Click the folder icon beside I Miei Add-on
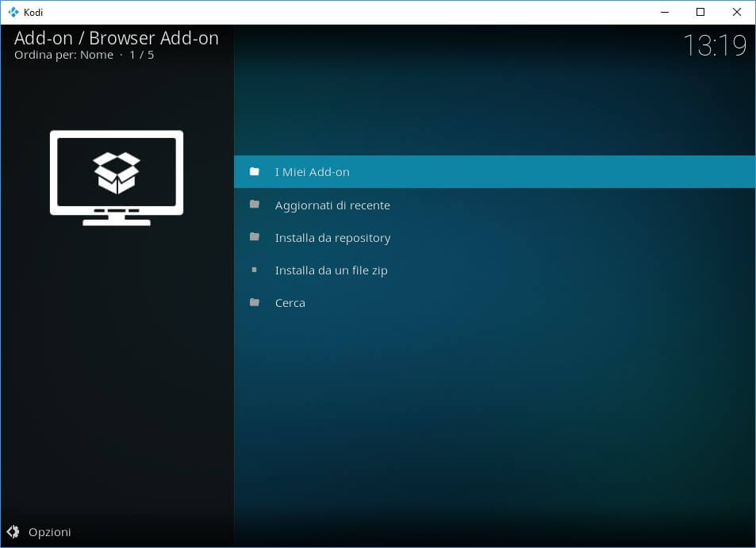Screen dimensions: 756x548 [255, 171]
